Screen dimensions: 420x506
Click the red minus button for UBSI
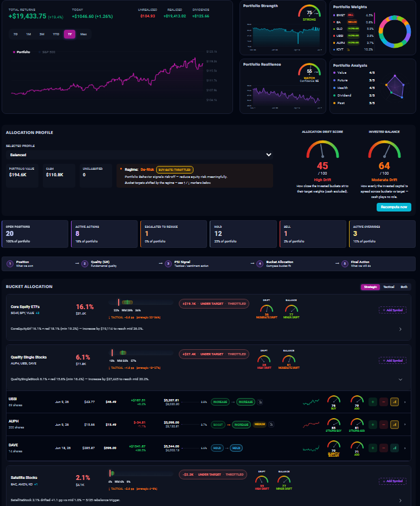click(384, 402)
